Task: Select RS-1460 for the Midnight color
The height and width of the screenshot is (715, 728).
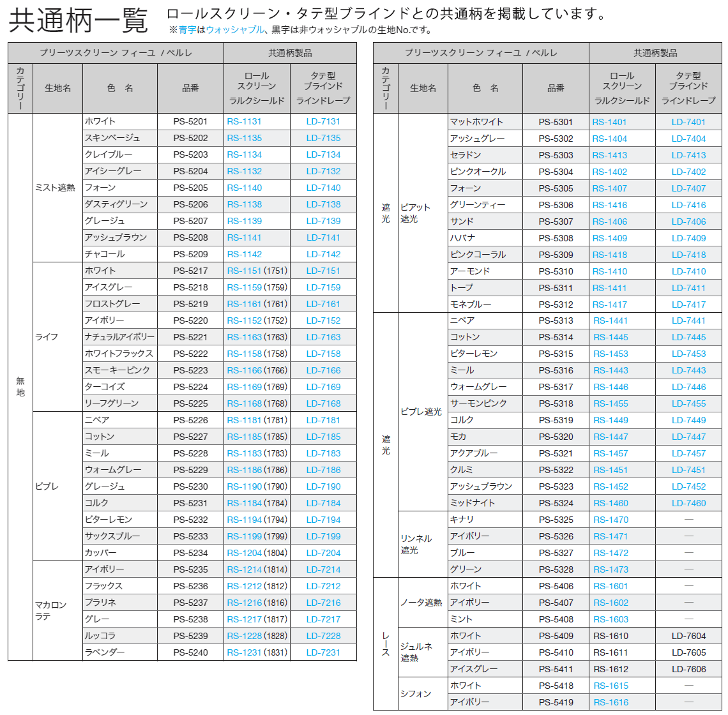Action: [x=610, y=503]
